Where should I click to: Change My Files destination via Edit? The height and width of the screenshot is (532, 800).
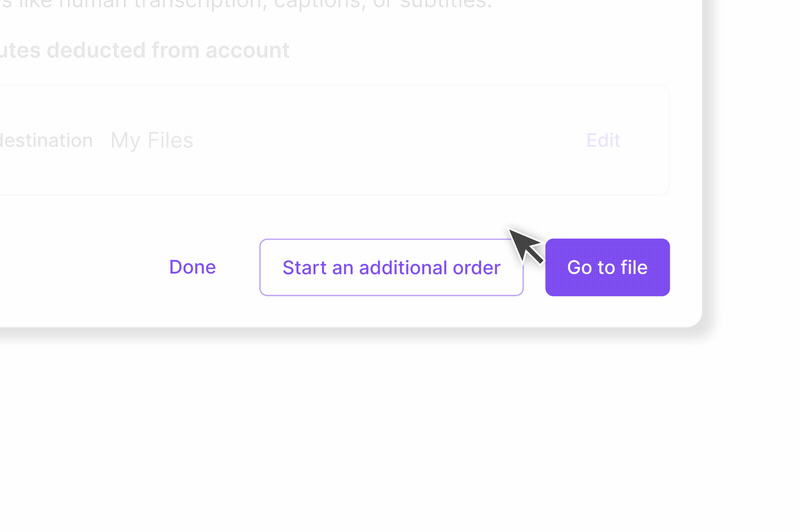[x=603, y=141]
